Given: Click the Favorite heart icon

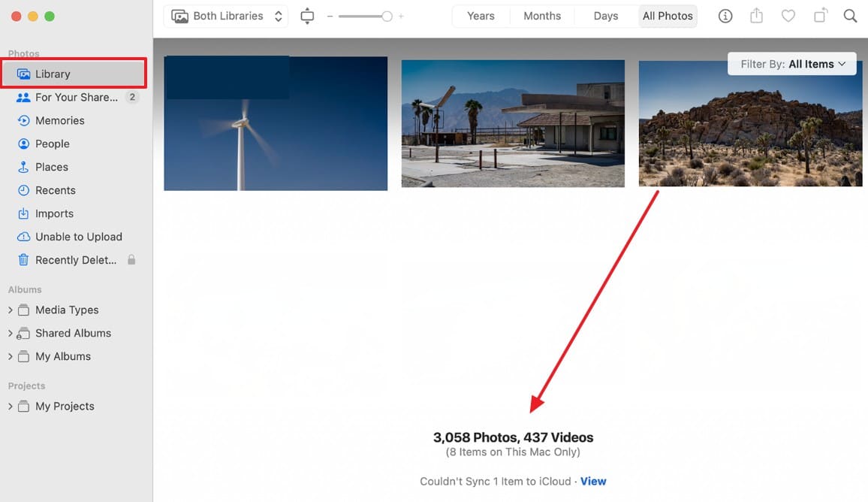Looking at the screenshot, I should click(788, 16).
